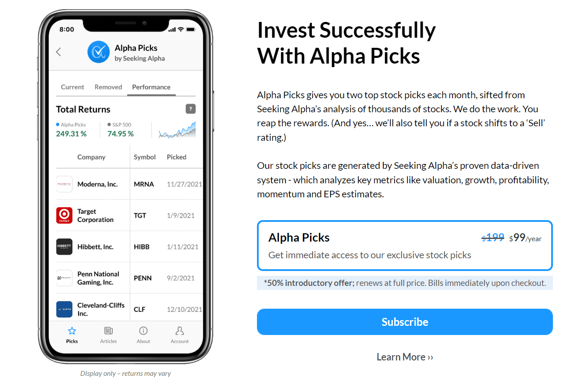Click the Penn National Gaming row
This screenshot has height=385, width=588.
point(129,278)
